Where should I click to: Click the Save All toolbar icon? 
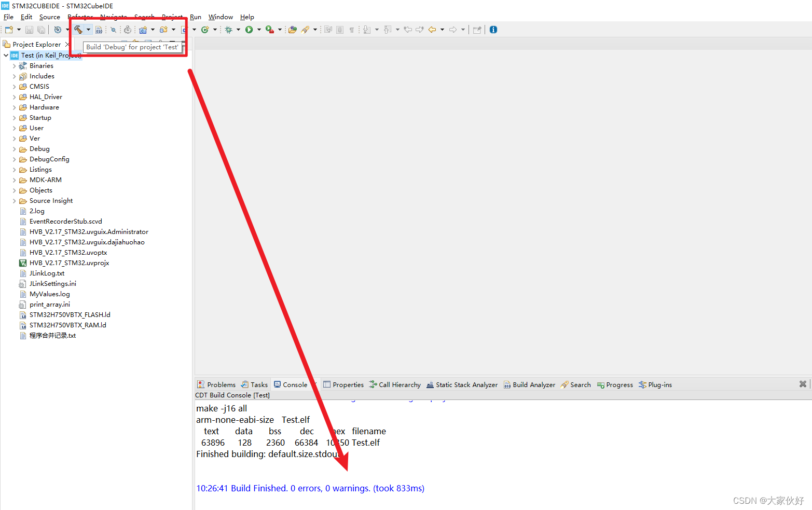[42, 30]
